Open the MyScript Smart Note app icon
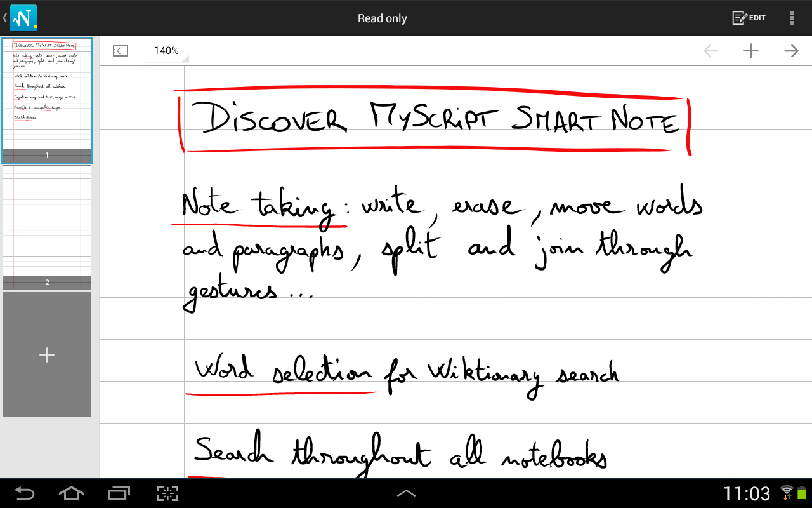812x508 pixels. [23, 17]
